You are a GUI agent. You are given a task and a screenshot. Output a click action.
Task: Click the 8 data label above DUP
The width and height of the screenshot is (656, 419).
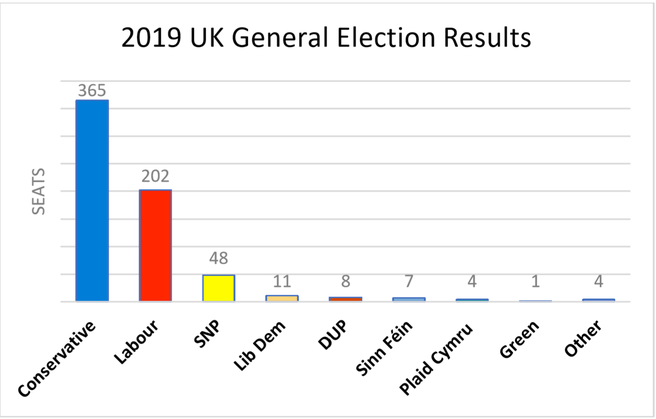tap(345, 285)
